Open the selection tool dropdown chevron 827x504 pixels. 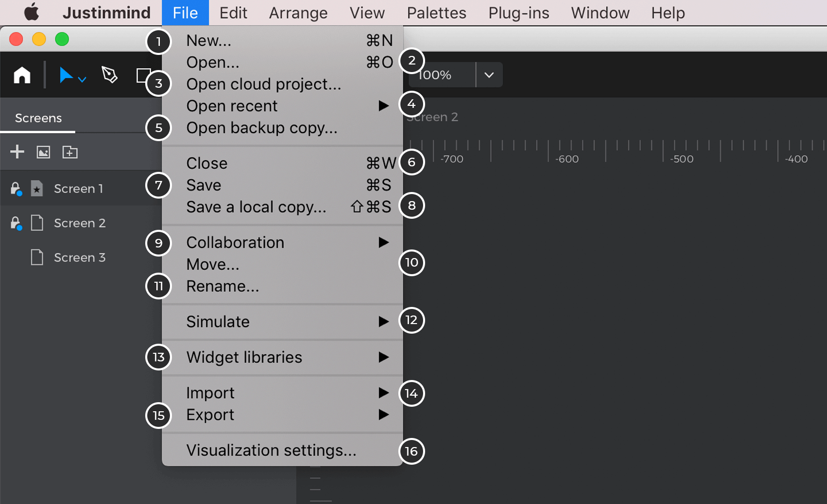coord(82,79)
